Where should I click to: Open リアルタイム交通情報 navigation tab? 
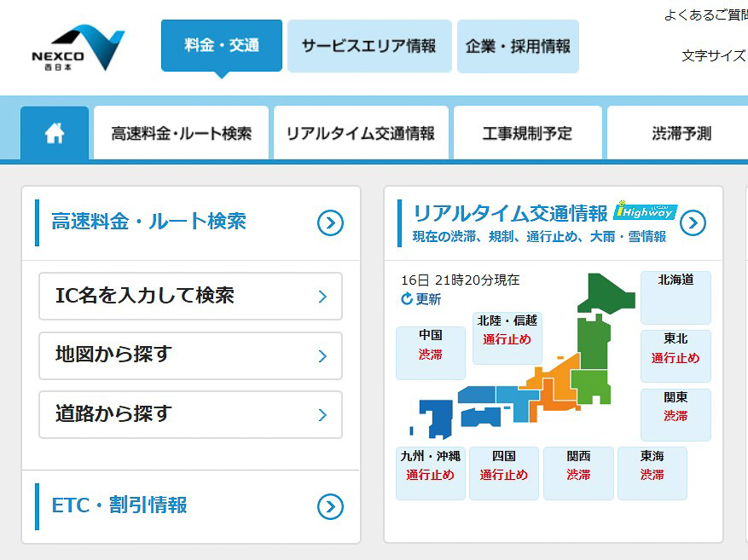(361, 133)
